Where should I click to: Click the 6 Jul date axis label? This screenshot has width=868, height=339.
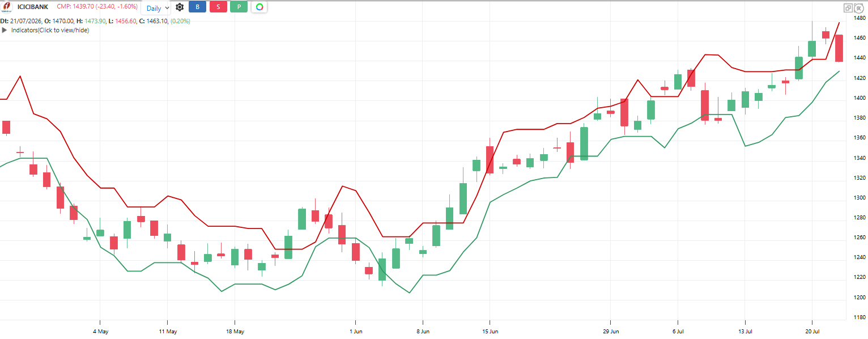(678, 331)
